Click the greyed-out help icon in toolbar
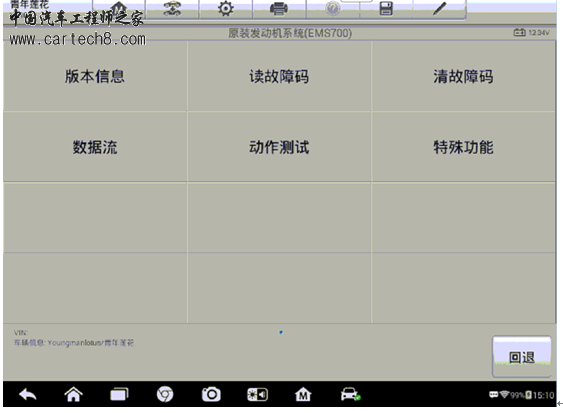Viewport: 563px width, 413px height. (332, 9)
